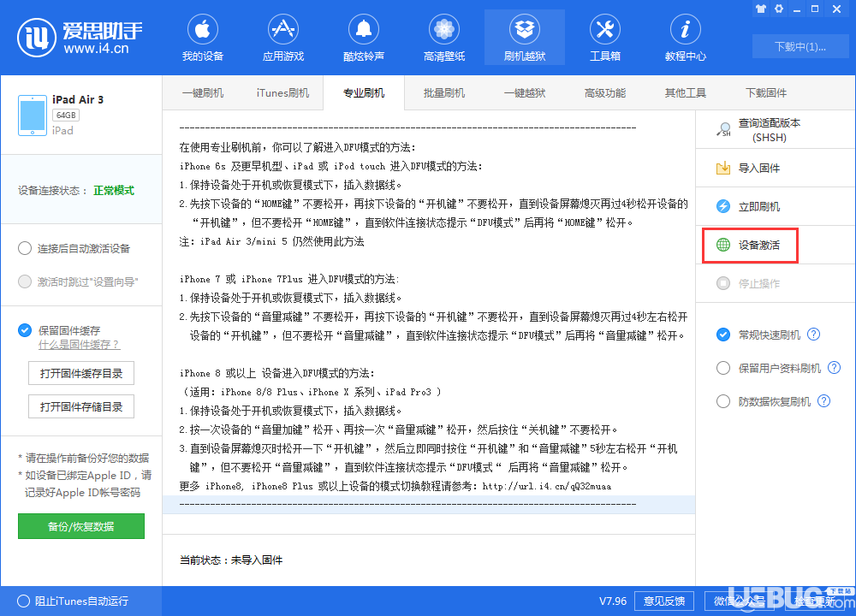Click 微信公众号 button
The image size is (856, 616).
tap(740, 601)
